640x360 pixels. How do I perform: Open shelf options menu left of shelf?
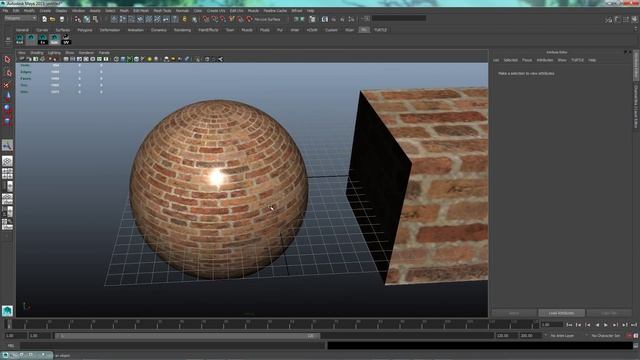click(x=8, y=40)
